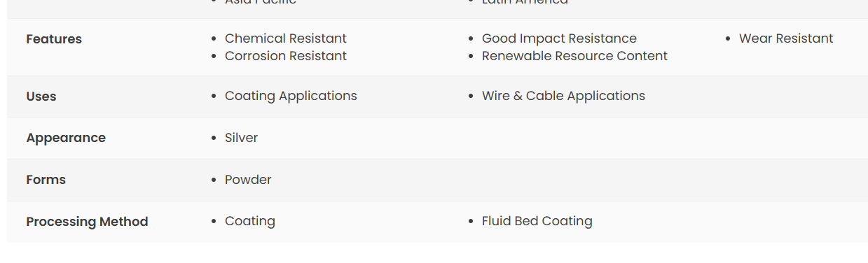Click the bullet before Wear Resistant
This screenshot has height=263, width=868.
coord(728,39)
